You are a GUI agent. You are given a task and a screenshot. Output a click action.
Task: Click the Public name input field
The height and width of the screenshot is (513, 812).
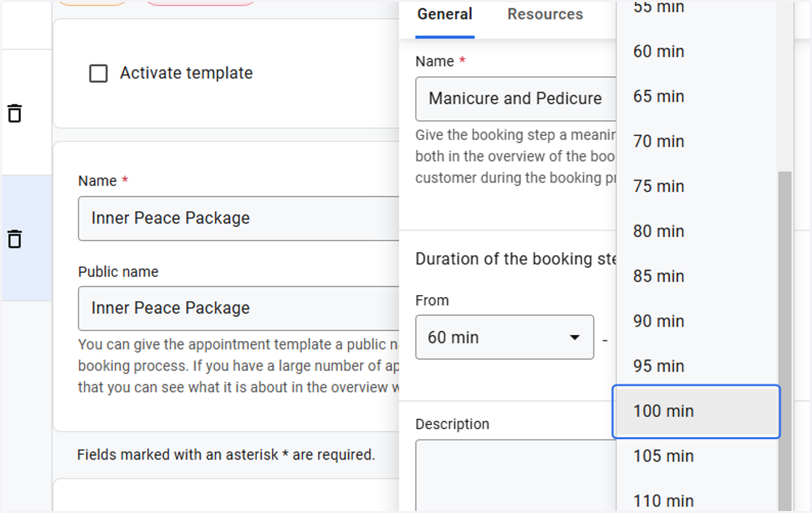click(238, 309)
